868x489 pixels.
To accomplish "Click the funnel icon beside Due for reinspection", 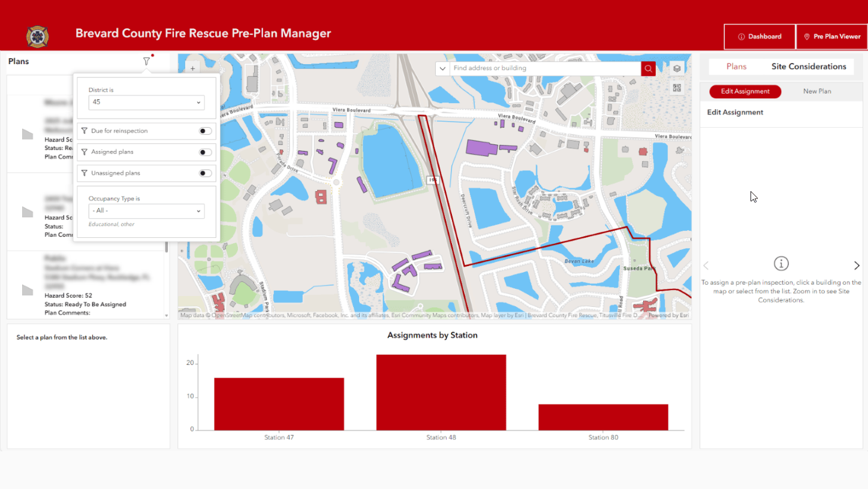I will (83, 131).
